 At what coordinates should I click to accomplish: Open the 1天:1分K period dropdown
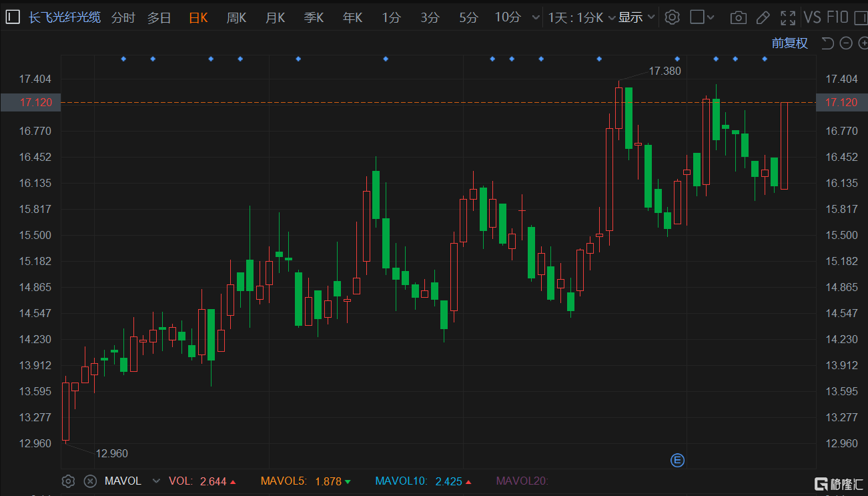click(x=582, y=17)
